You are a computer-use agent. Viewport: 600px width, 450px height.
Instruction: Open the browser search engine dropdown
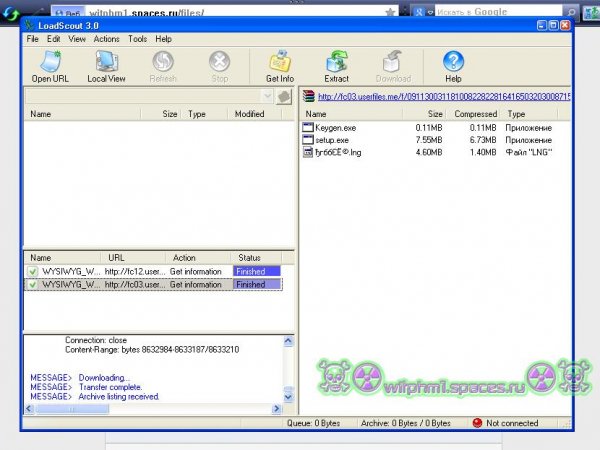[430, 13]
